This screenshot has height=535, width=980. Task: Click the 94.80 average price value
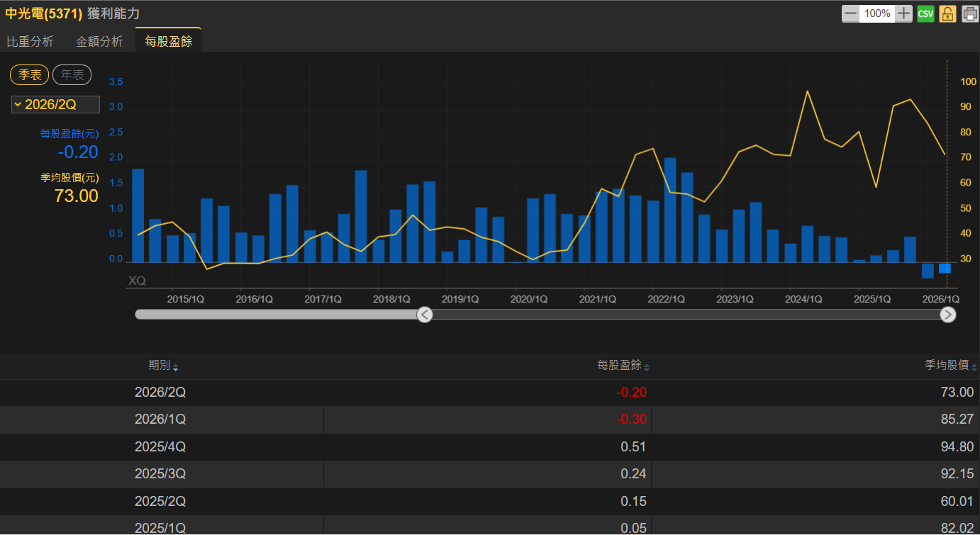point(957,447)
